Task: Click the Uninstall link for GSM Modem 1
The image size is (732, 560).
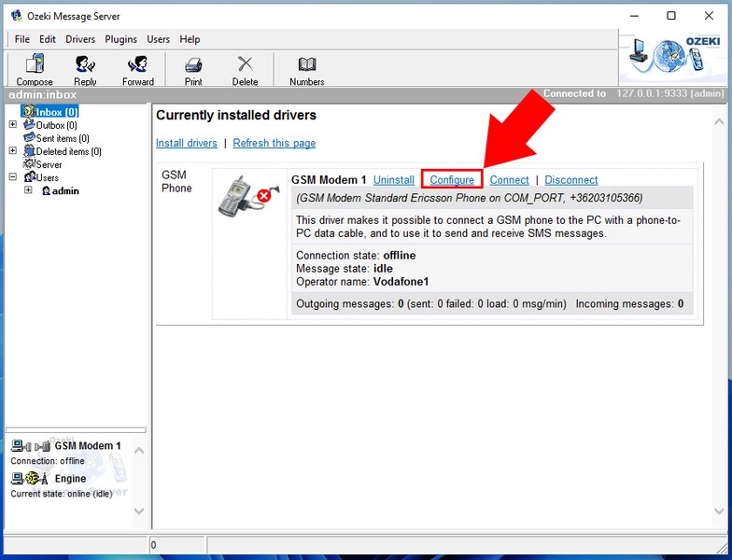Action: click(x=394, y=179)
